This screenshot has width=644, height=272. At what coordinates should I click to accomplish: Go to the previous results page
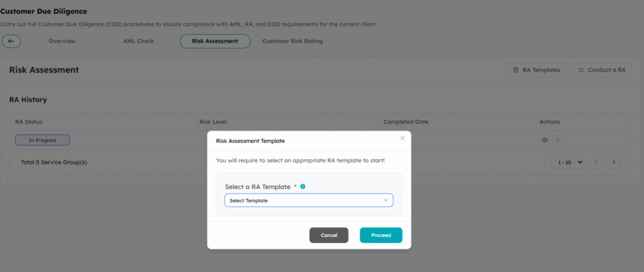pyautogui.click(x=597, y=162)
